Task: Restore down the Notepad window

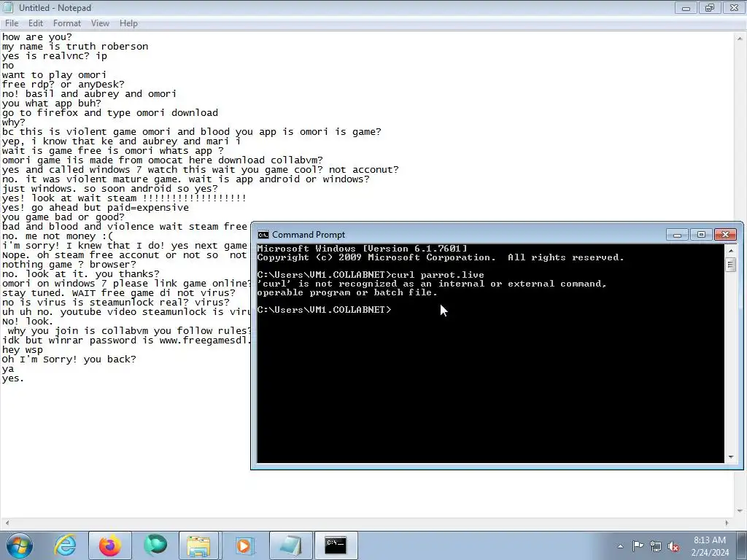Action: [710, 7]
